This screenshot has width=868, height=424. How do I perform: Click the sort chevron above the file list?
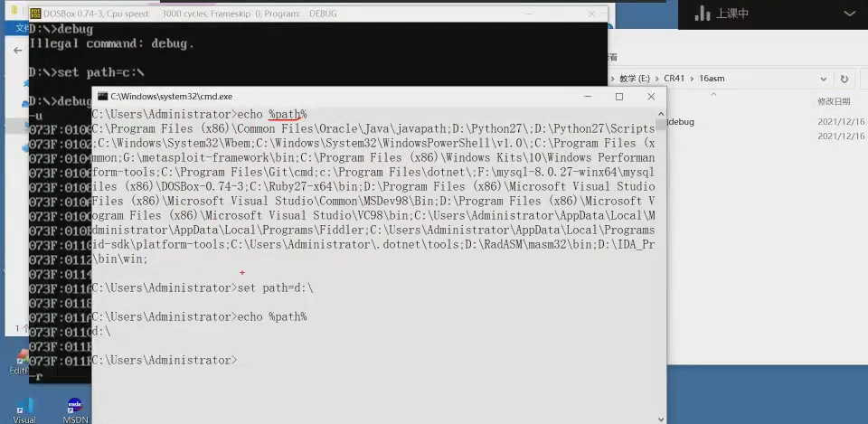point(713,95)
